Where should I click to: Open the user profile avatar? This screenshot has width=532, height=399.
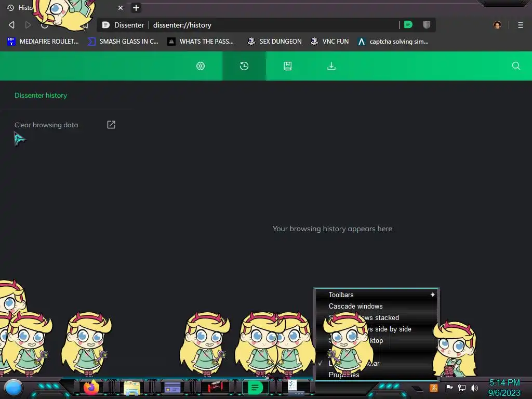[497, 25]
